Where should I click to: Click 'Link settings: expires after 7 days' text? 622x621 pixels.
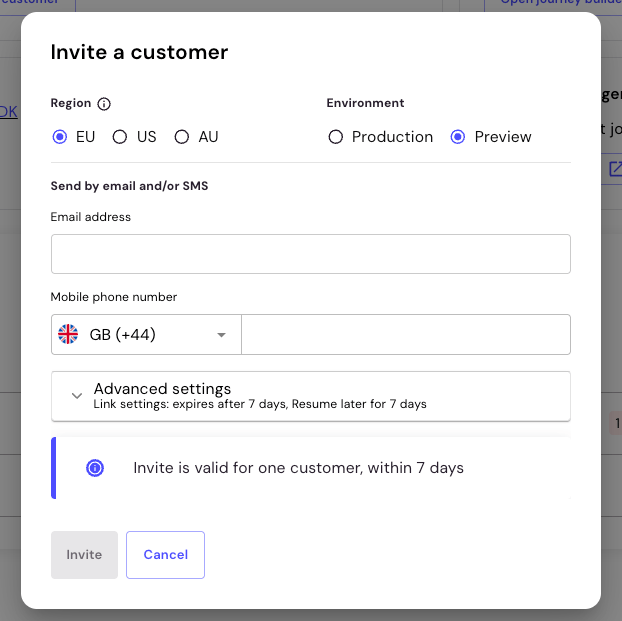tap(190, 404)
